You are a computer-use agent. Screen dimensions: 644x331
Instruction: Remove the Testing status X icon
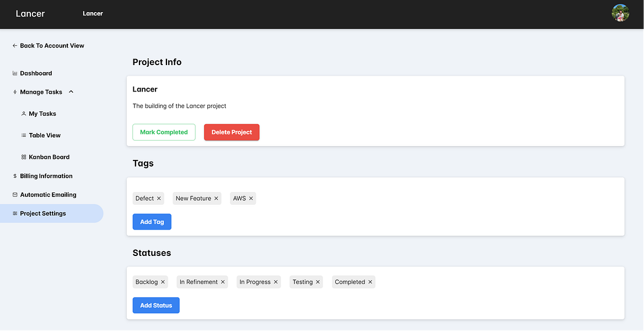point(318,282)
